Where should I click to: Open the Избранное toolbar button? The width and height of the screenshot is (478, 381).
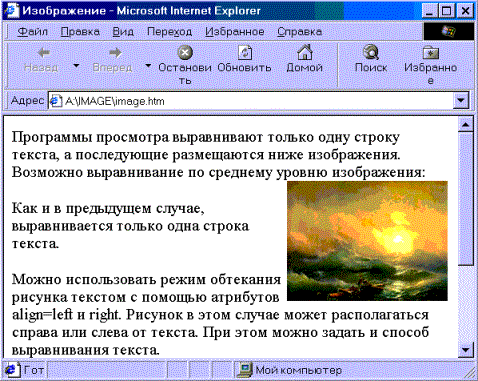click(x=430, y=65)
